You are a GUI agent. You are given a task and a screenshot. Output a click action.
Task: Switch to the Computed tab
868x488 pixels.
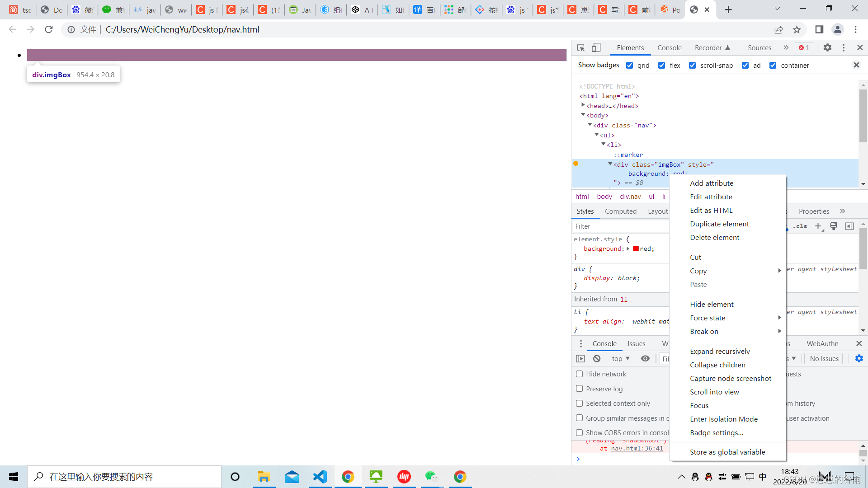(620, 211)
